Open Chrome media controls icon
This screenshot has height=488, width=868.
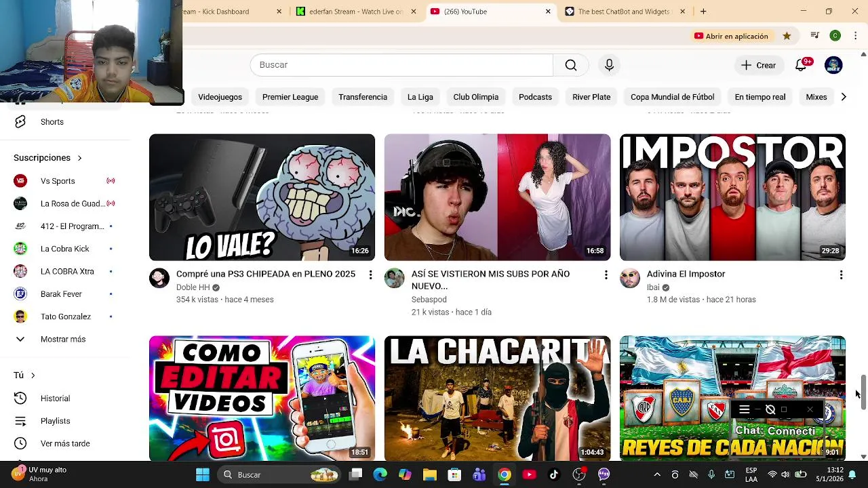815,36
